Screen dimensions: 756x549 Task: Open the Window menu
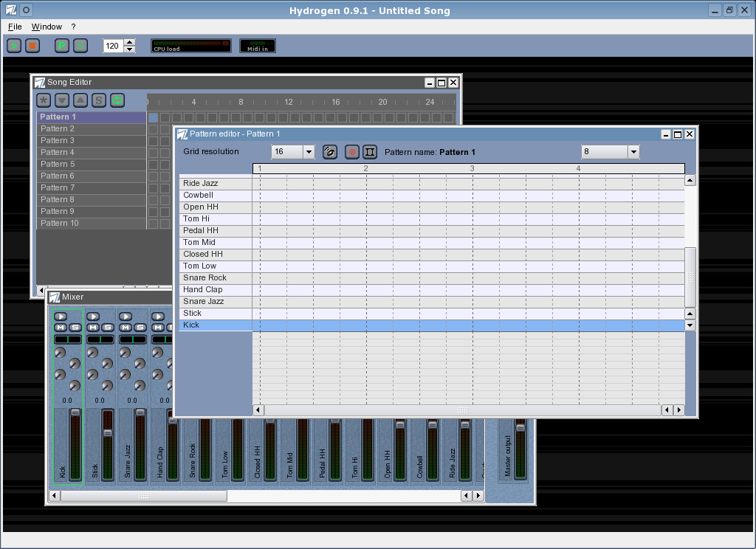pyautogui.click(x=47, y=27)
